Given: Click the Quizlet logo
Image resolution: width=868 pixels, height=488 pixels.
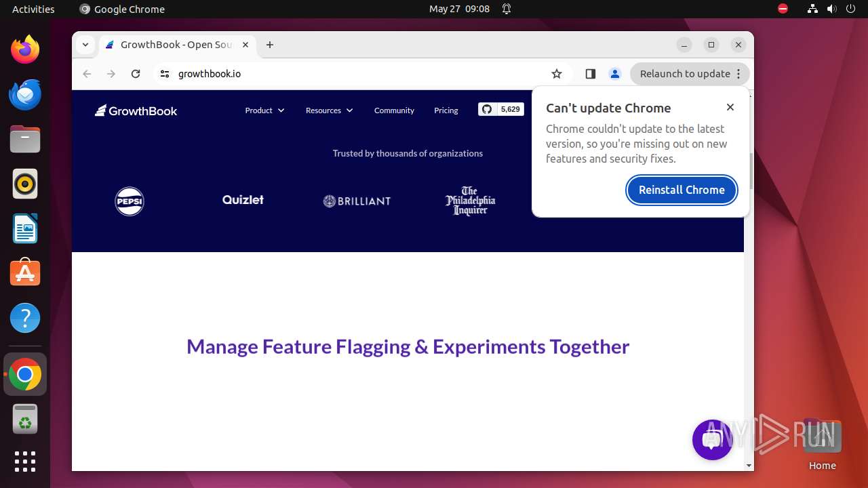Looking at the screenshot, I should pos(243,200).
